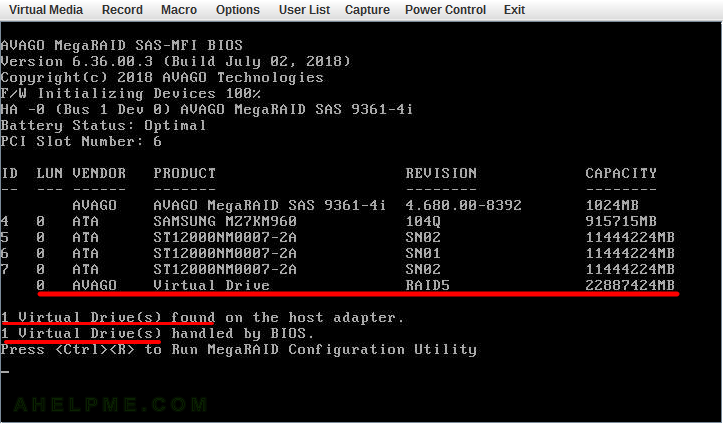
Task: Click the CAPACITY column header
Action: [x=621, y=173]
